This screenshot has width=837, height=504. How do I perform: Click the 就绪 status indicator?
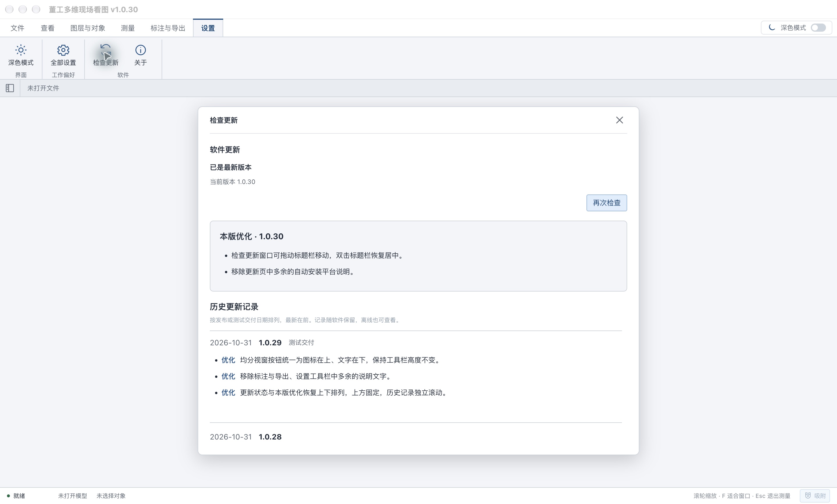[16, 496]
